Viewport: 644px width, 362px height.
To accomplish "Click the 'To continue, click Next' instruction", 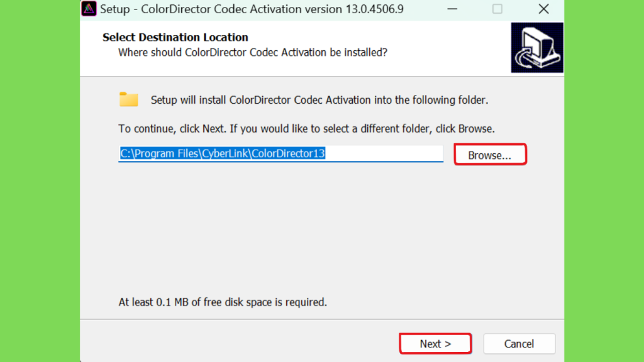I will click(x=306, y=129).
